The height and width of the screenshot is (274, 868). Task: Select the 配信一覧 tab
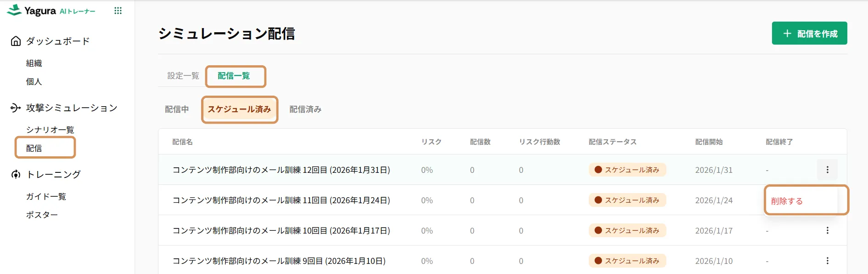pyautogui.click(x=234, y=76)
